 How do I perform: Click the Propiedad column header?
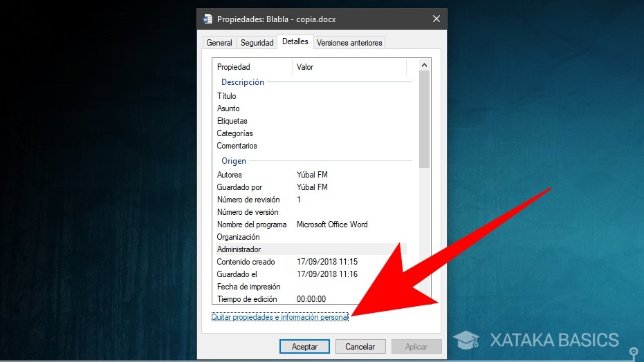tap(252, 67)
